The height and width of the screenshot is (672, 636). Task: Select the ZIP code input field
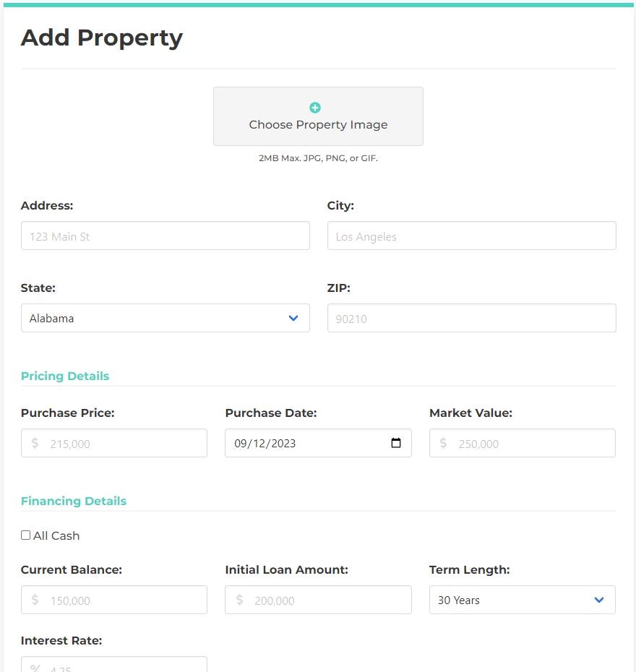(x=471, y=318)
